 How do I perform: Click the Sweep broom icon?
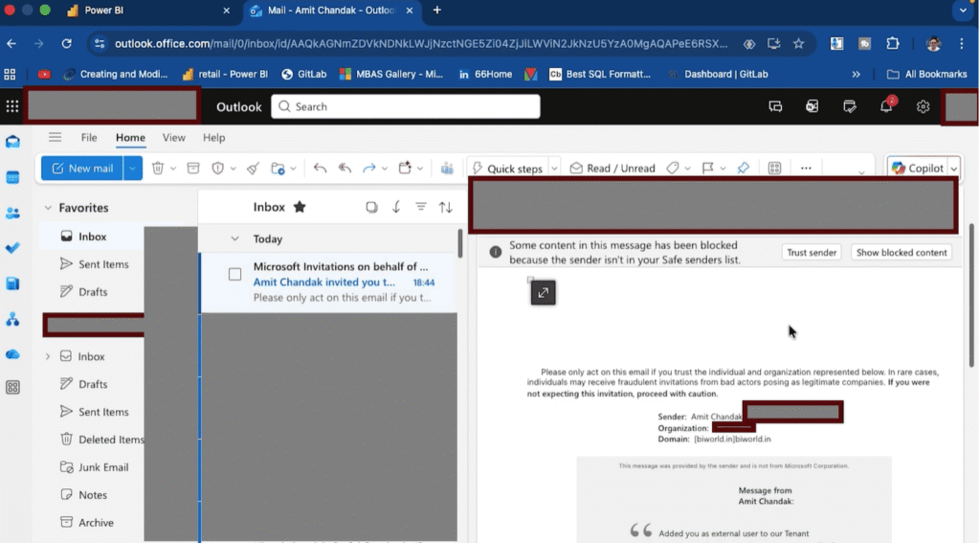coord(253,169)
